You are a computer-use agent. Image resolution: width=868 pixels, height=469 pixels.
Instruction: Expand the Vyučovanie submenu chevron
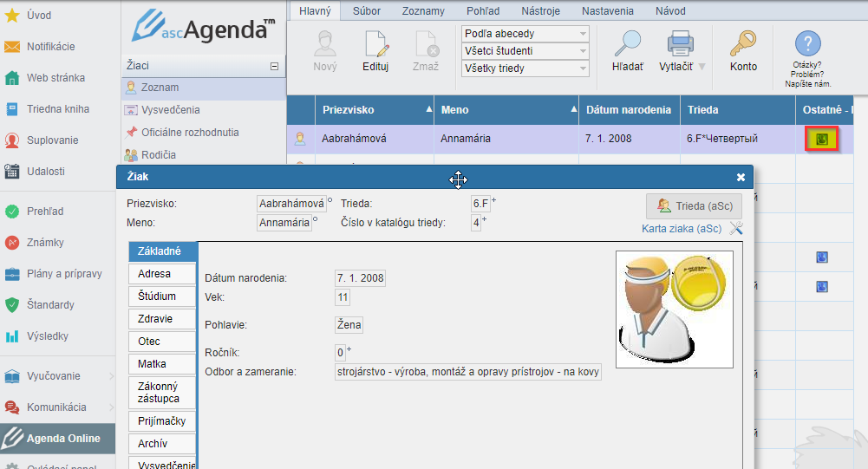pyautogui.click(x=111, y=376)
